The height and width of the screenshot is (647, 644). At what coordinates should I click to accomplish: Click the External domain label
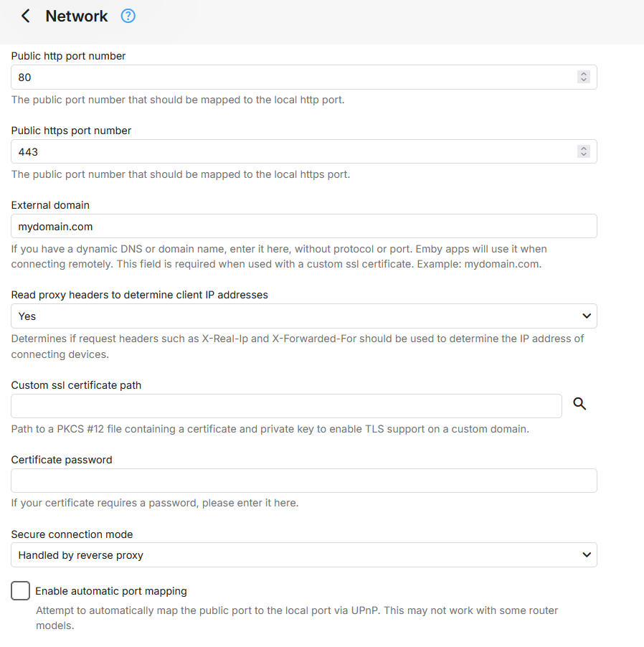click(50, 205)
